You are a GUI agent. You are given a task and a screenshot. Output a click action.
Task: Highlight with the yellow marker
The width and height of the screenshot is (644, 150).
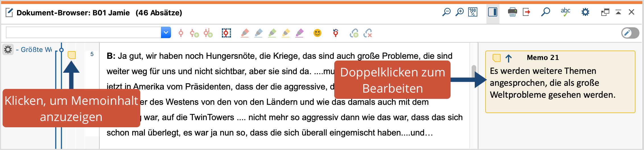(286, 33)
